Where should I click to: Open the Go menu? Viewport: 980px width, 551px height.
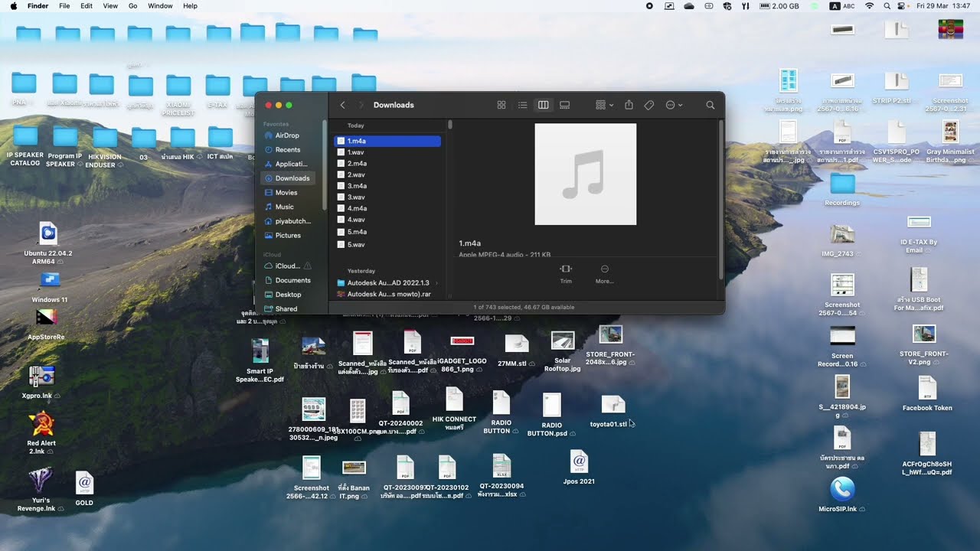133,6
